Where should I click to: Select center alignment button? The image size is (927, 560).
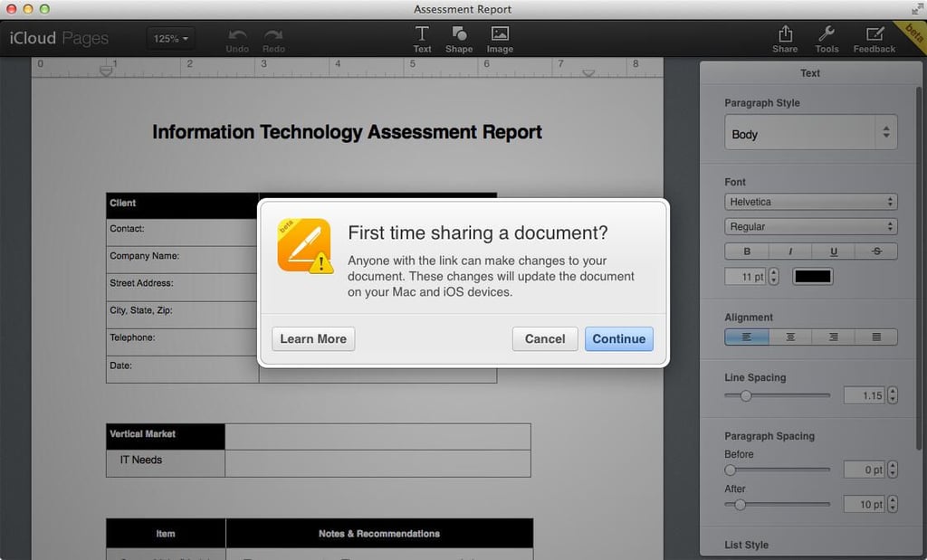[x=790, y=337]
